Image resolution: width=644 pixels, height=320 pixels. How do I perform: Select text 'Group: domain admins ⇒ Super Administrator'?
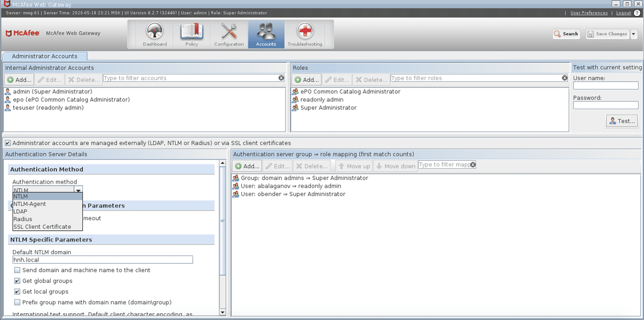coord(304,178)
